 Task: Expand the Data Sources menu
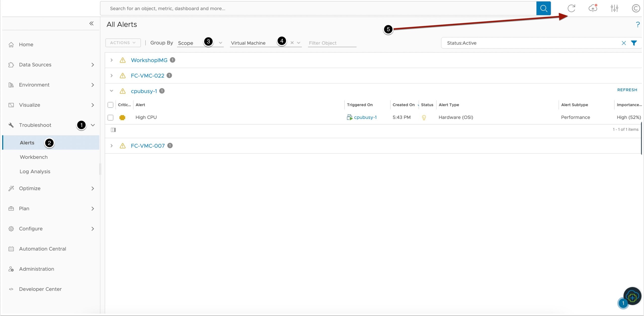point(51,65)
